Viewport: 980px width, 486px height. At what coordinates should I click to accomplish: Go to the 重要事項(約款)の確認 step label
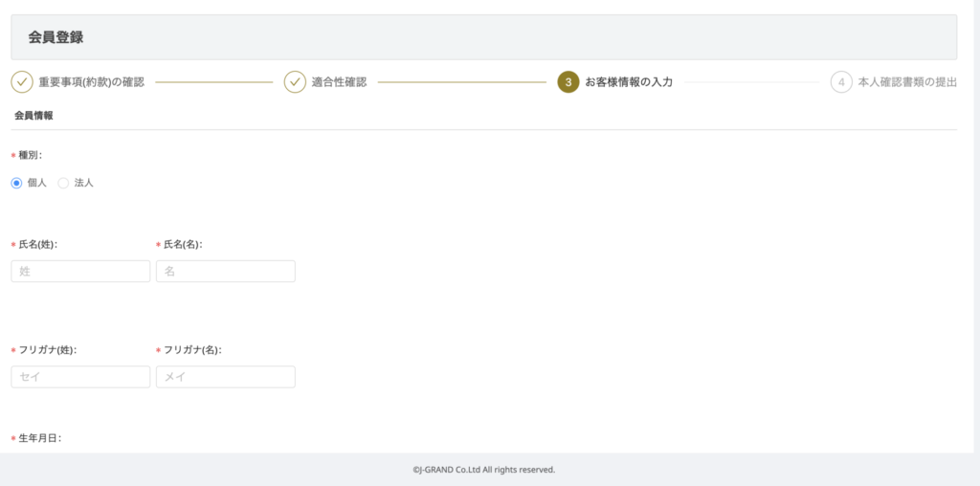91,82
